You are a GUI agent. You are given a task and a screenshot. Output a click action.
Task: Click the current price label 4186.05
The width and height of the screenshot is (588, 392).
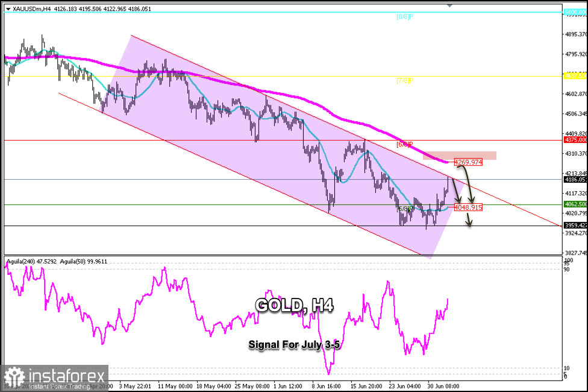tap(575, 180)
